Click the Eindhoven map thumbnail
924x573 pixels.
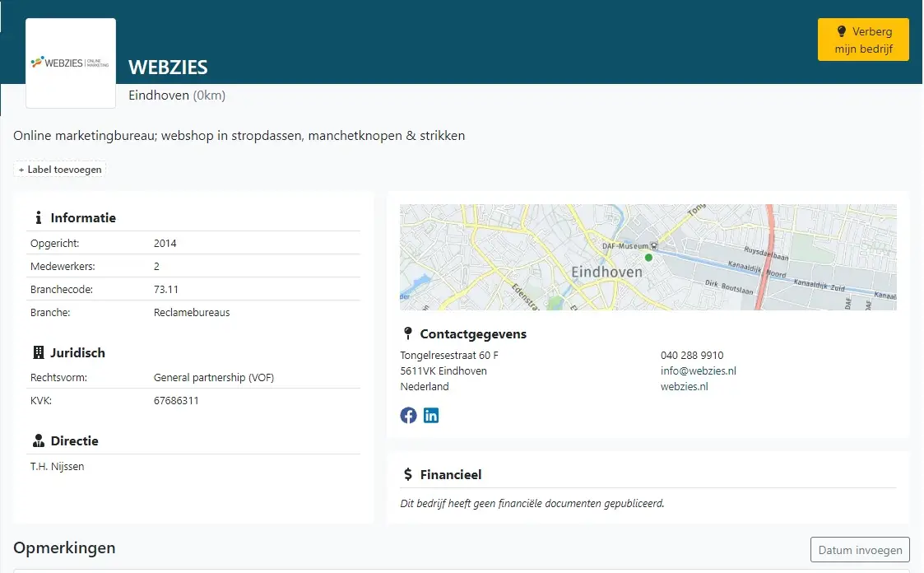click(x=648, y=257)
